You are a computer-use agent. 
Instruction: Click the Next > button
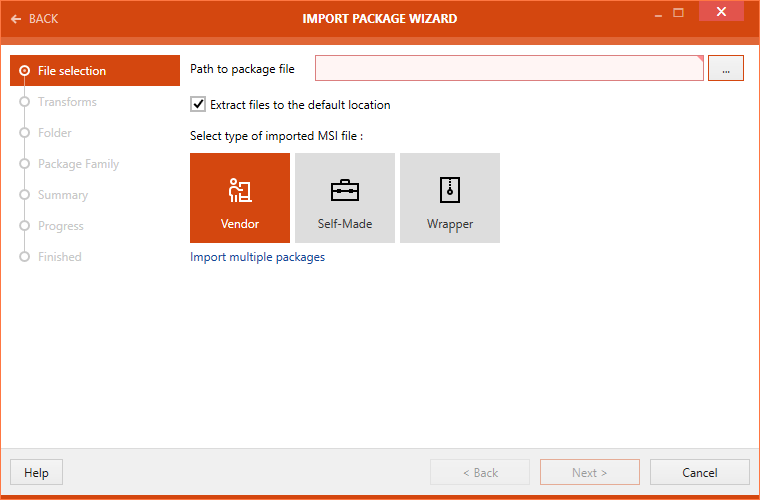[590, 472]
